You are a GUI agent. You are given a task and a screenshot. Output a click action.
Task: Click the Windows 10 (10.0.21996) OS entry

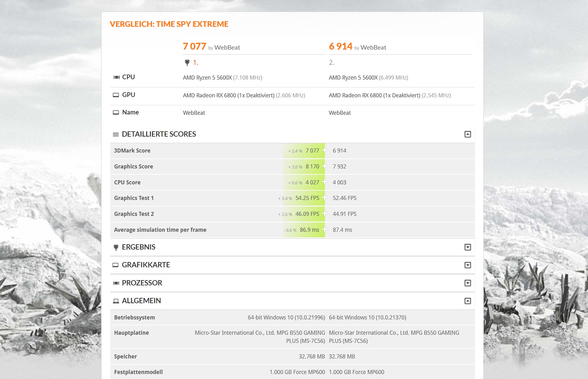point(286,318)
